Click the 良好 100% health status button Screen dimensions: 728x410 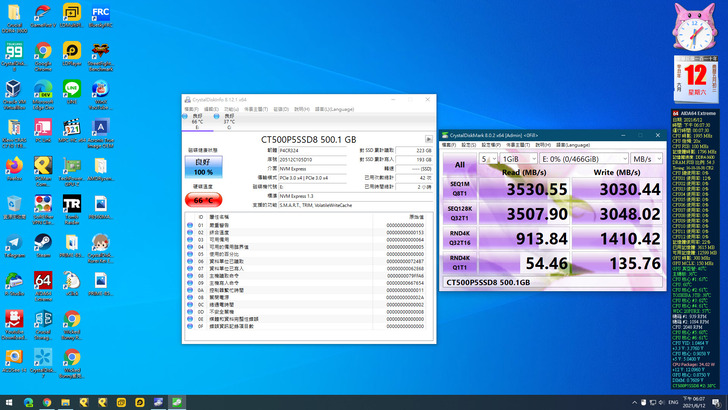[203, 166]
